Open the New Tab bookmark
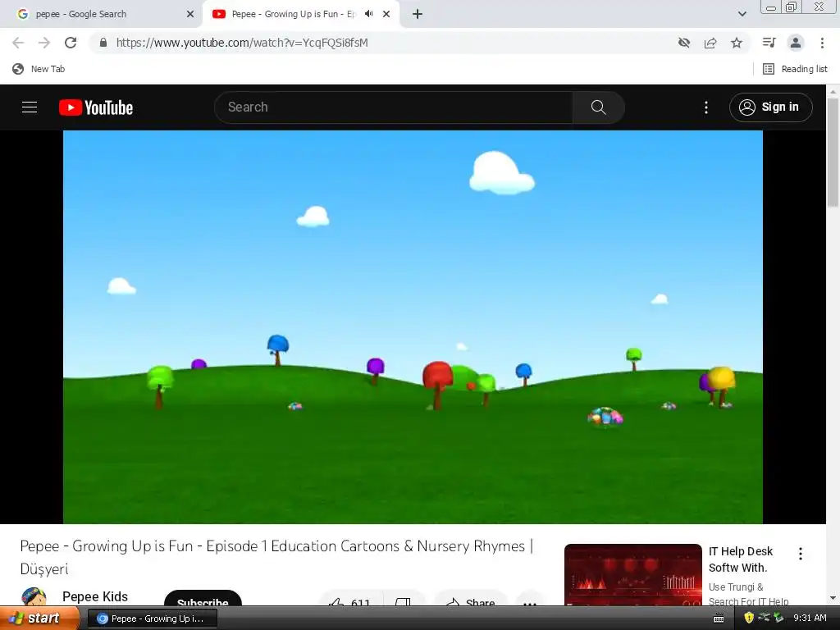Image resolution: width=840 pixels, height=630 pixels. pos(39,69)
